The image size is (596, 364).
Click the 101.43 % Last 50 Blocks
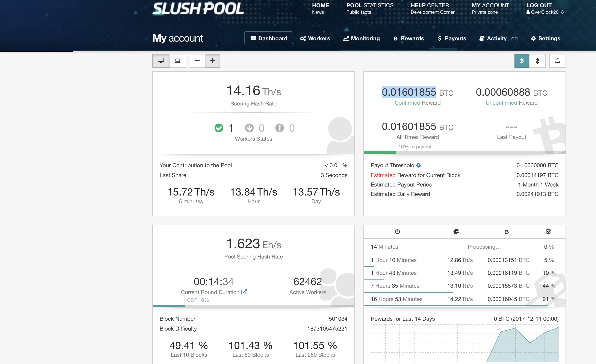(251, 345)
